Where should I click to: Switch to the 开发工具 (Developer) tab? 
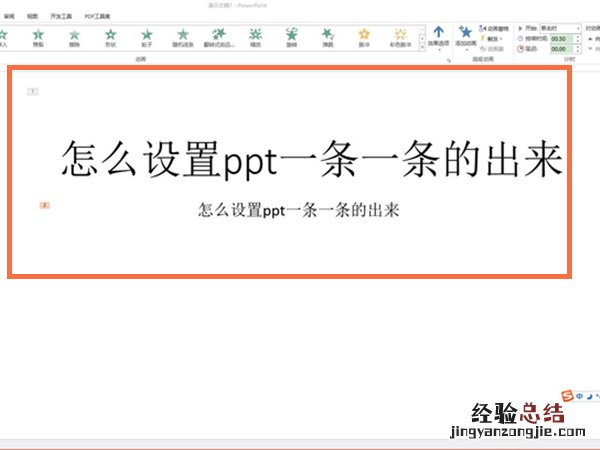62,17
